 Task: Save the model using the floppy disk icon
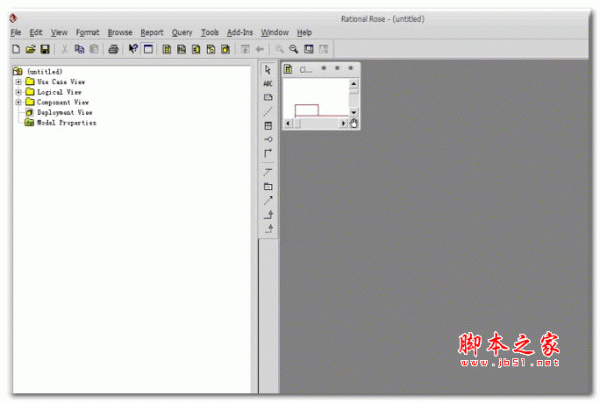pos(45,49)
